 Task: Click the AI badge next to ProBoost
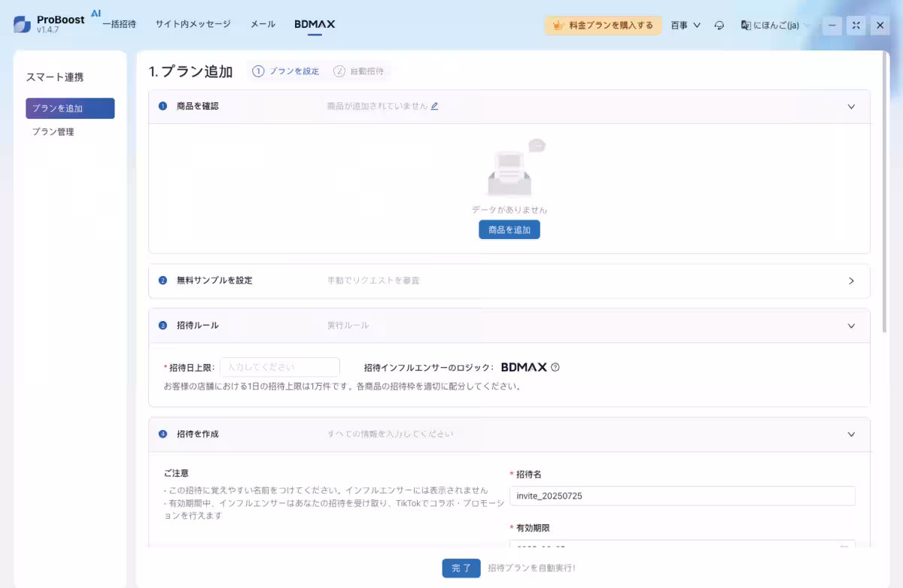pos(96,13)
